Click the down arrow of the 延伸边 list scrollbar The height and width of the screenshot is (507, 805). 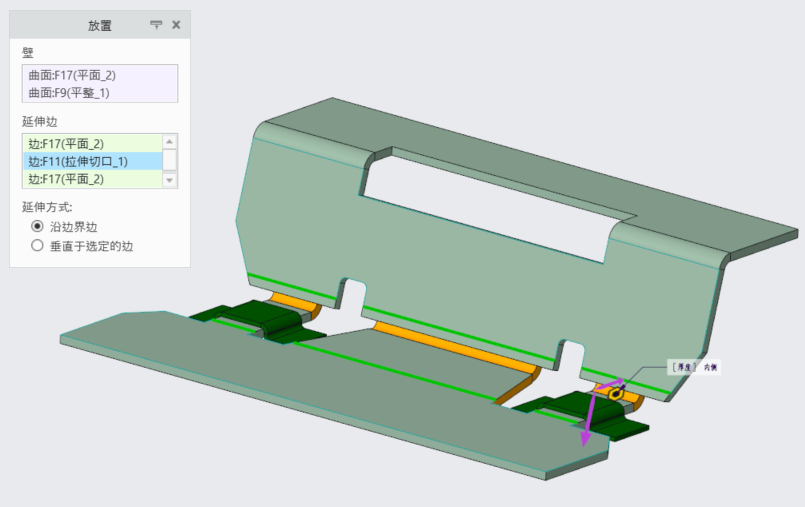click(x=170, y=180)
